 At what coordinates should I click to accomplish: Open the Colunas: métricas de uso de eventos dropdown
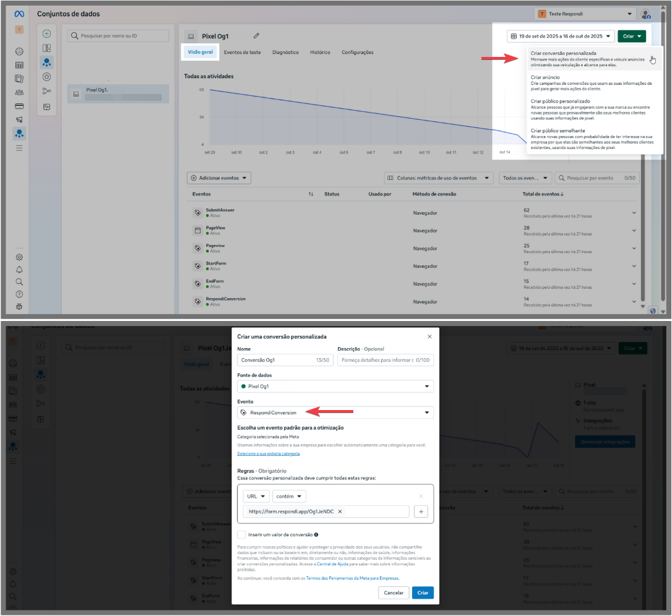pos(439,178)
